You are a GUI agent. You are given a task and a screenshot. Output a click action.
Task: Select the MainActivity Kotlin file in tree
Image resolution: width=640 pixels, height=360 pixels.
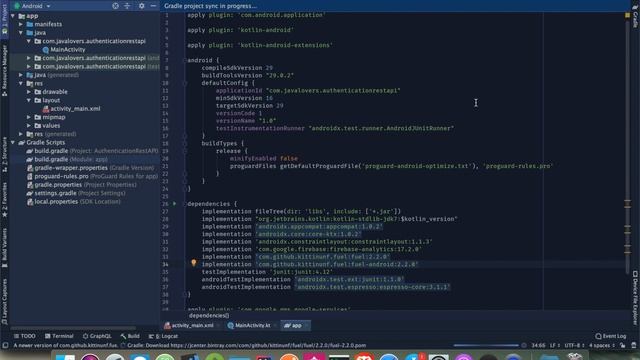click(x=64, y=49)
